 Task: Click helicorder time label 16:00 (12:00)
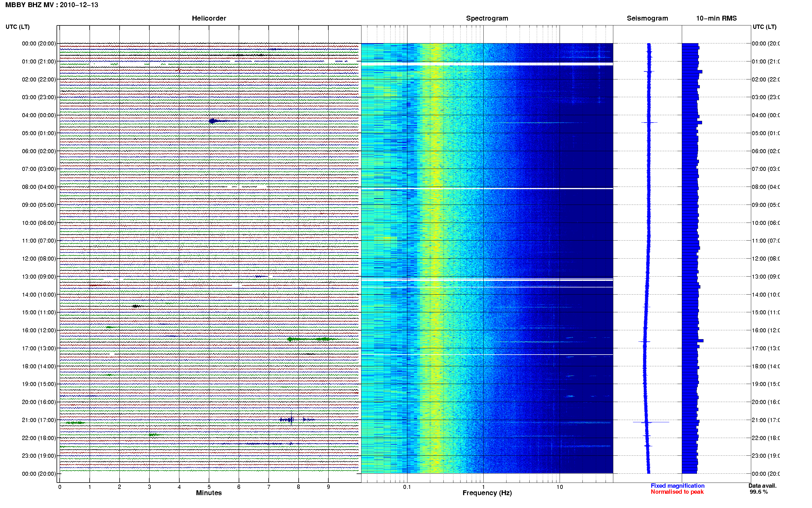(39, 330)
